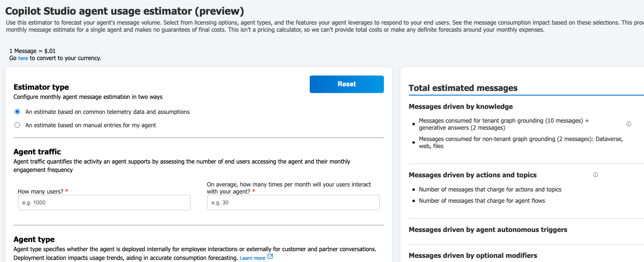The width and height of the screenshot is (644, 262).
Task: Click the 'Agent traffic' heading
Action: pos(38,152)
